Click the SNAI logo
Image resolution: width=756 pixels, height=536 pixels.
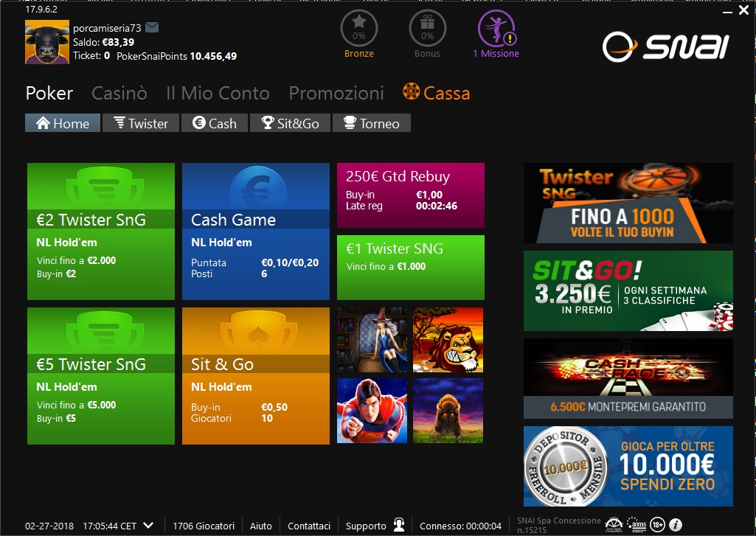pos(666,46)
